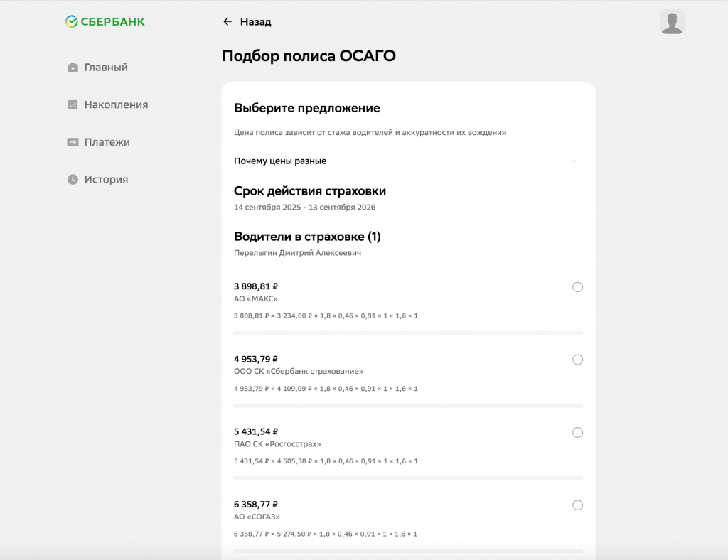Viewport: 728px width, 560px height.
Task: Click the СБЕРБАНК logo text
Action: (112, 22)
